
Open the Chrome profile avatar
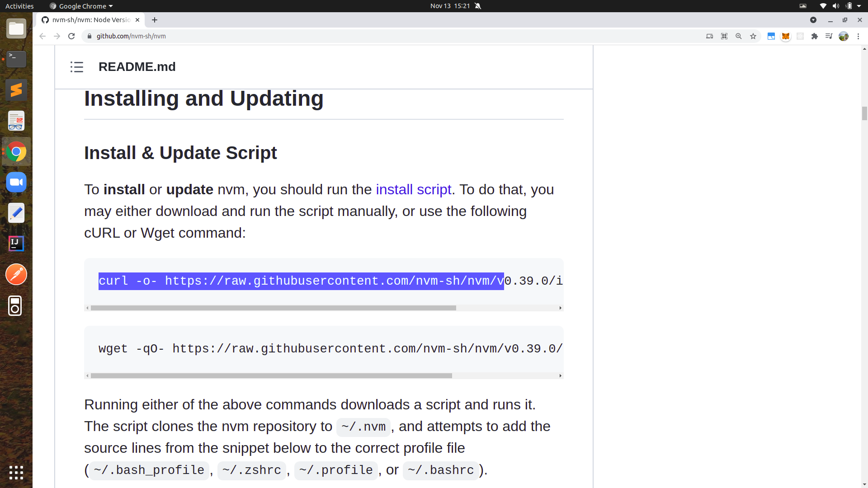[x=844, y=36]
